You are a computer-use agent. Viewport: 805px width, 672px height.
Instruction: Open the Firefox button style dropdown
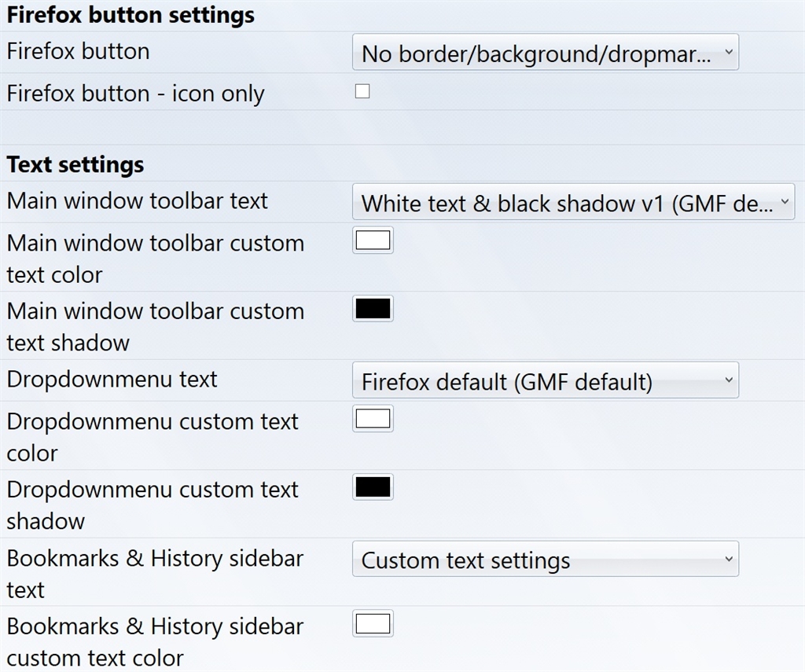[x=545, y=53]
